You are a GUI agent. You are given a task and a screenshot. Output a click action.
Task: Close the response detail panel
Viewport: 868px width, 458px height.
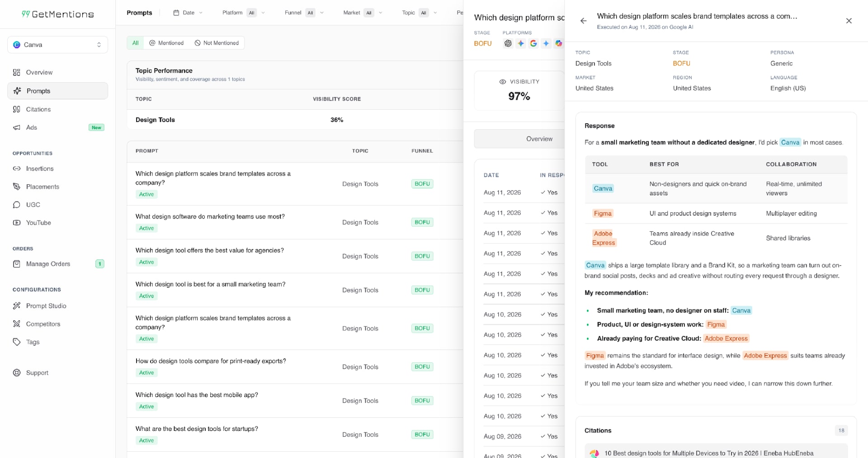849,21
